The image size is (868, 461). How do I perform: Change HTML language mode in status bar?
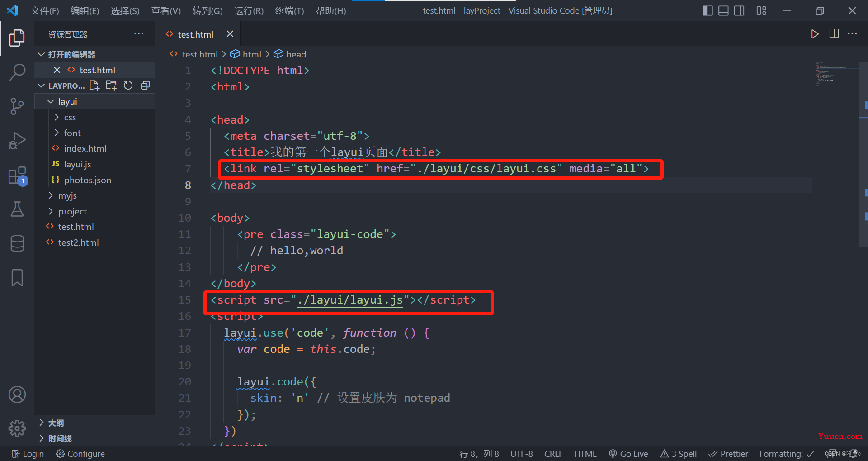pos(585,454)
